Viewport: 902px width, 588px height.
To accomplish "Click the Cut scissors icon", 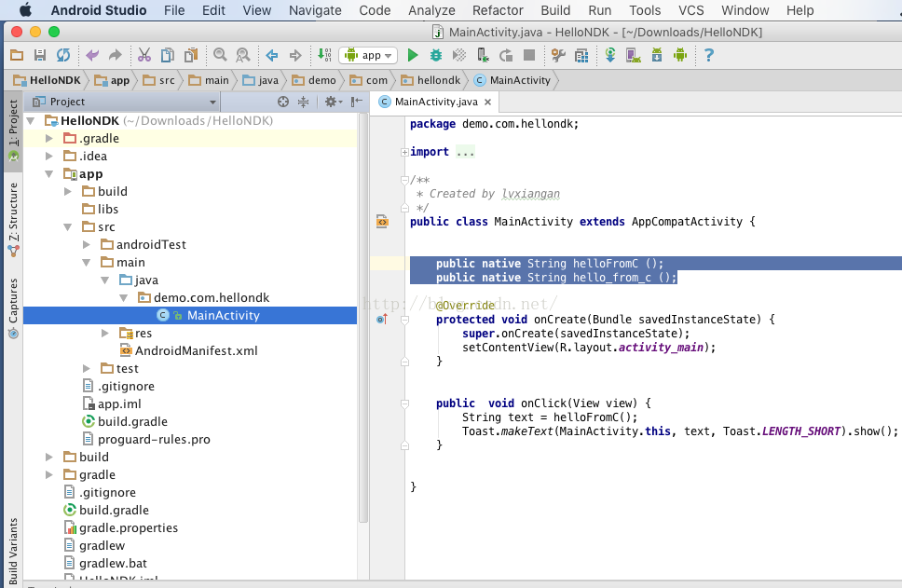I will coord(143,55).
